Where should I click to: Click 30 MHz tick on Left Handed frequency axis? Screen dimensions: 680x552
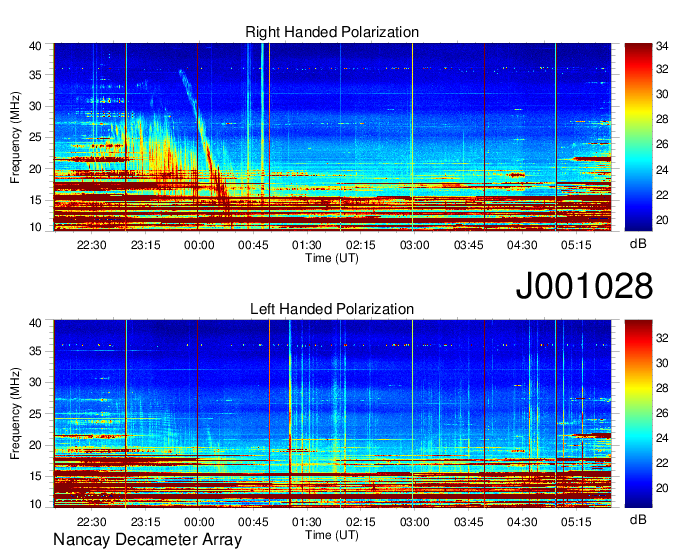[x=35, y=382]
